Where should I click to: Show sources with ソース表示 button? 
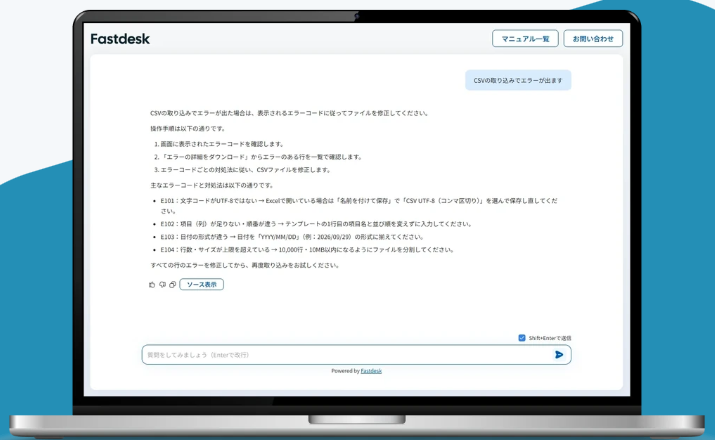tap(202, 285)
